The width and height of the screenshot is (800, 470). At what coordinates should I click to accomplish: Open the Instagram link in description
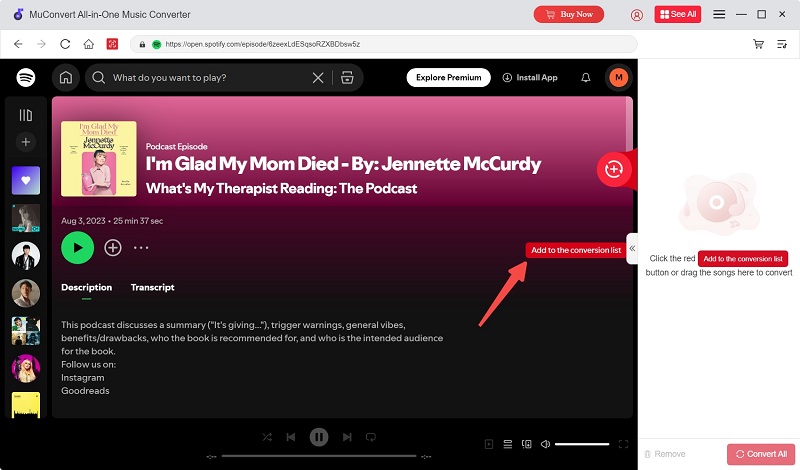83,378
